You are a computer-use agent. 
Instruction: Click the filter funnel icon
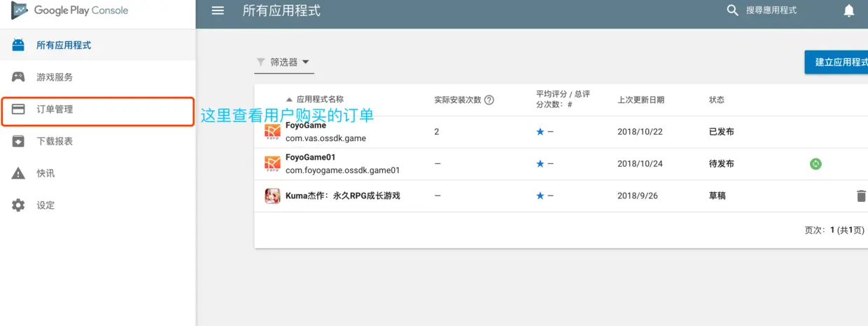point(261,62)
